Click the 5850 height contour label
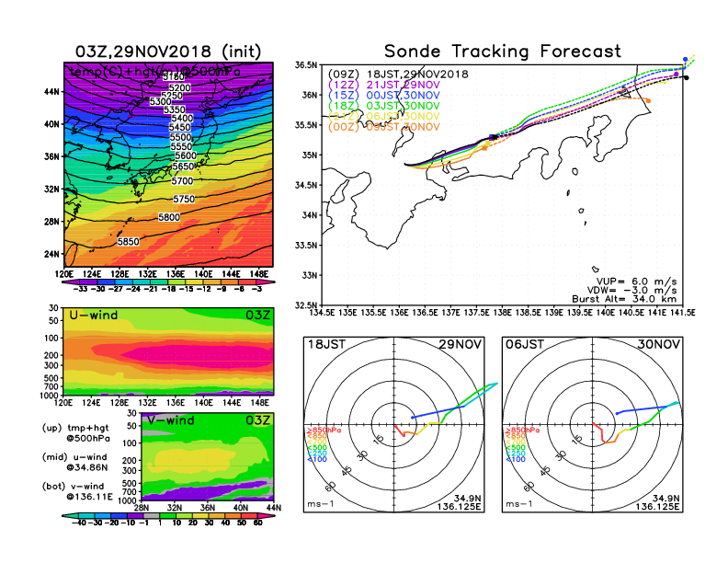 (131, 241)
